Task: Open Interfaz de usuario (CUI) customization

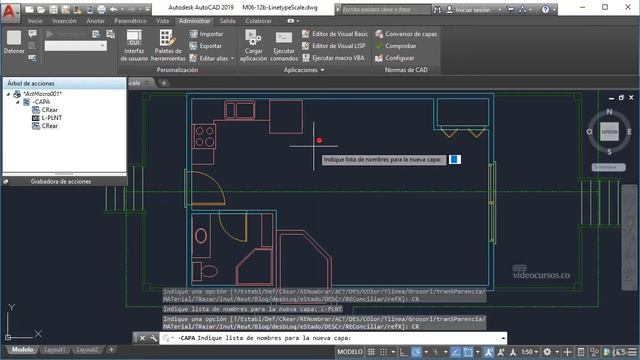Action: coord(134,46)
